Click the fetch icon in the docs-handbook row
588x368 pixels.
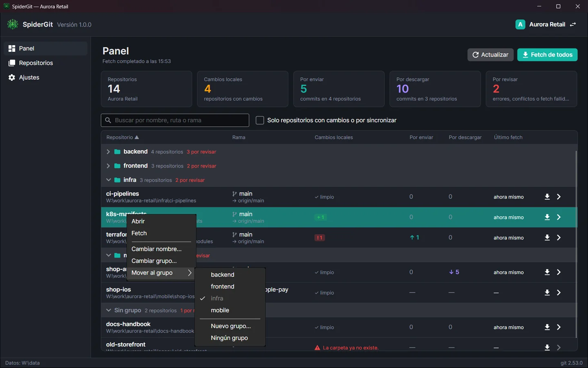[547, 327]
